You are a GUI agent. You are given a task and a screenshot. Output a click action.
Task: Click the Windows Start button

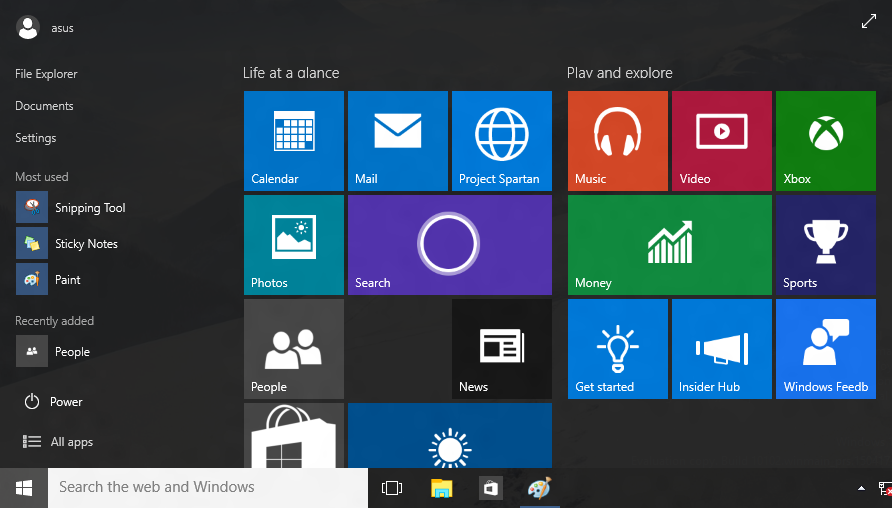24,488
